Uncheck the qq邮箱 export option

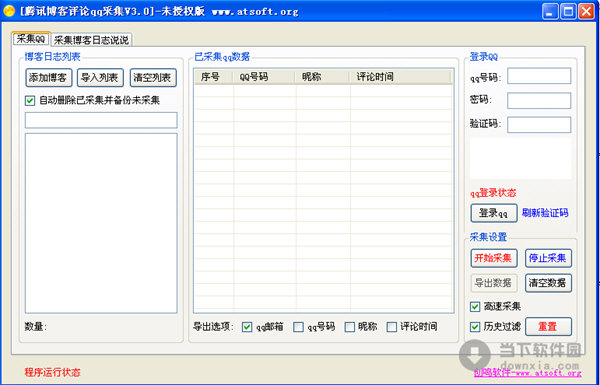(x=247, y=327)
